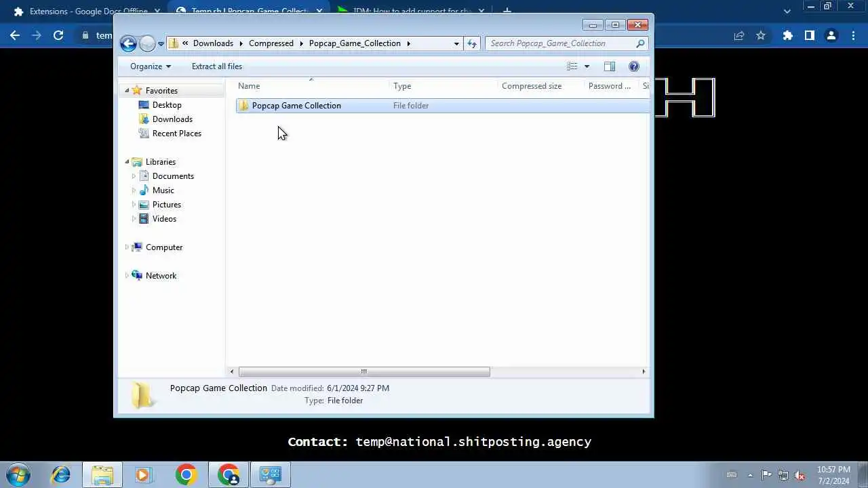
Task: Collapse the Libraries group
Action: click(127, 162)
